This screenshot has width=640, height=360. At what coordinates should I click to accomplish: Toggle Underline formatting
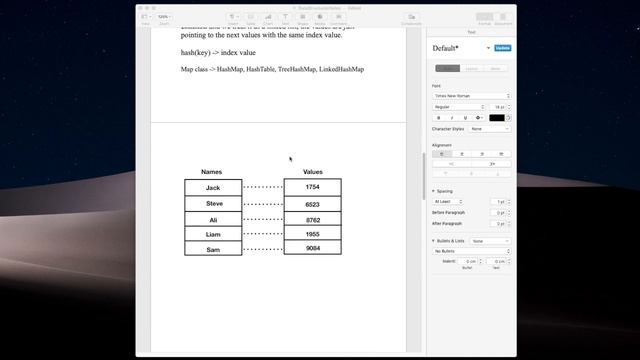click(465, 118)
